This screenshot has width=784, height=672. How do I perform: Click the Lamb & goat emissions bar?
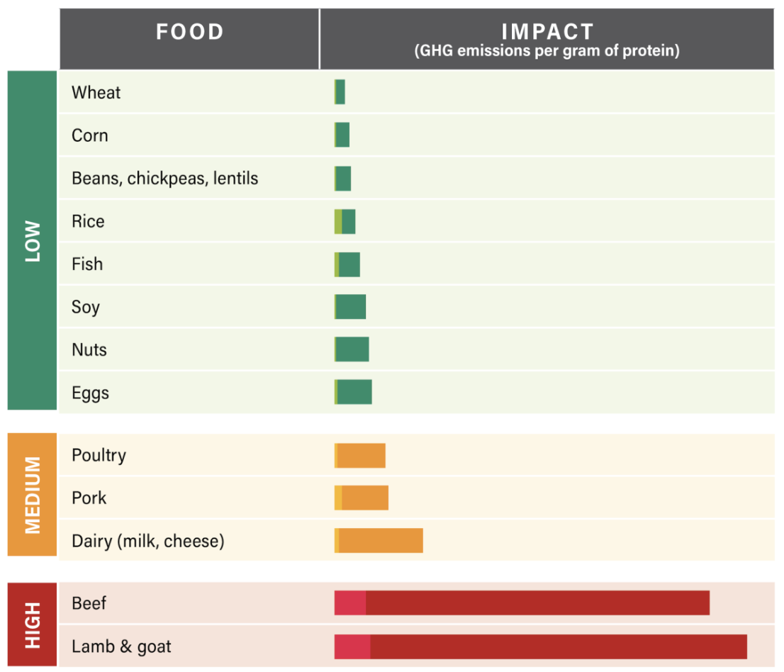tap(541, 646)
